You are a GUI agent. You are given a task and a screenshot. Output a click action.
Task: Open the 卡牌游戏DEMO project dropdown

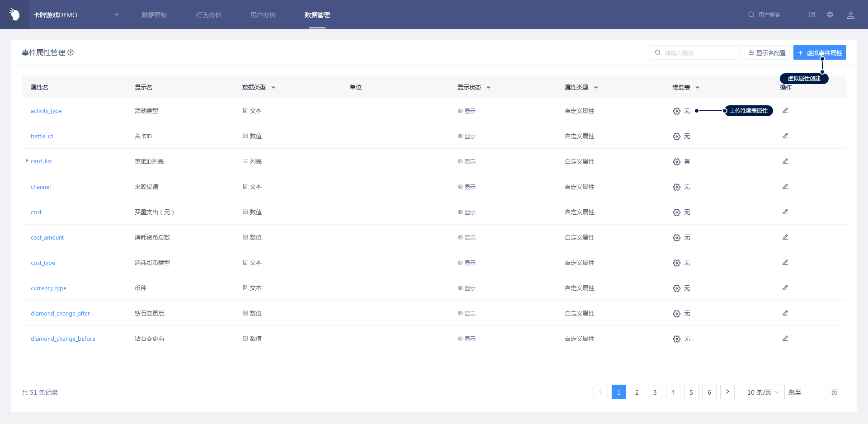(75, 15)
